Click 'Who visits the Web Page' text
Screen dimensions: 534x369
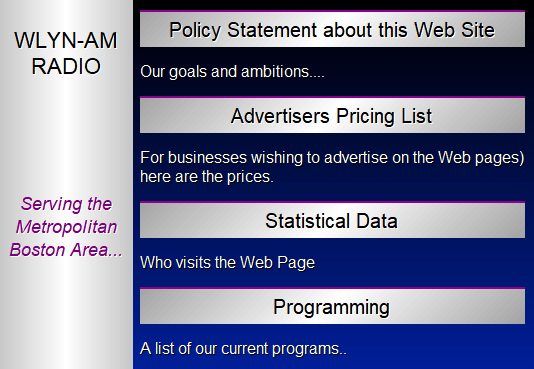pos(227,263)
